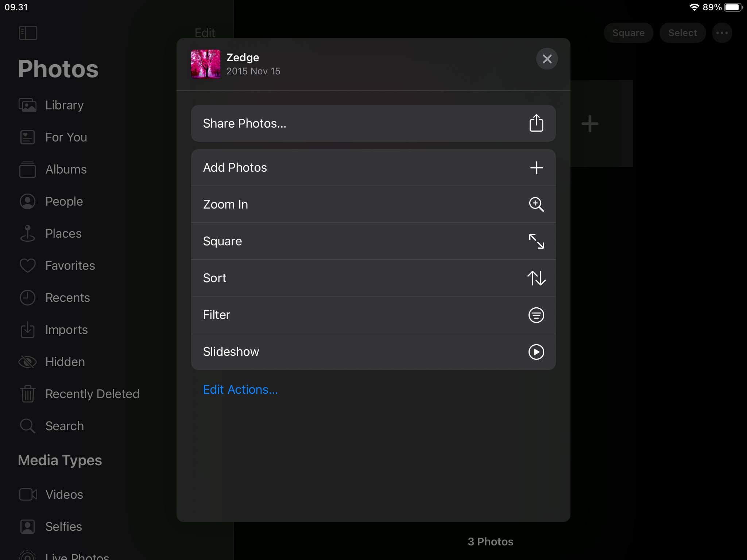Open the Edit Actions link
This screenshot has height=560, width=747.
coord(240,389)
